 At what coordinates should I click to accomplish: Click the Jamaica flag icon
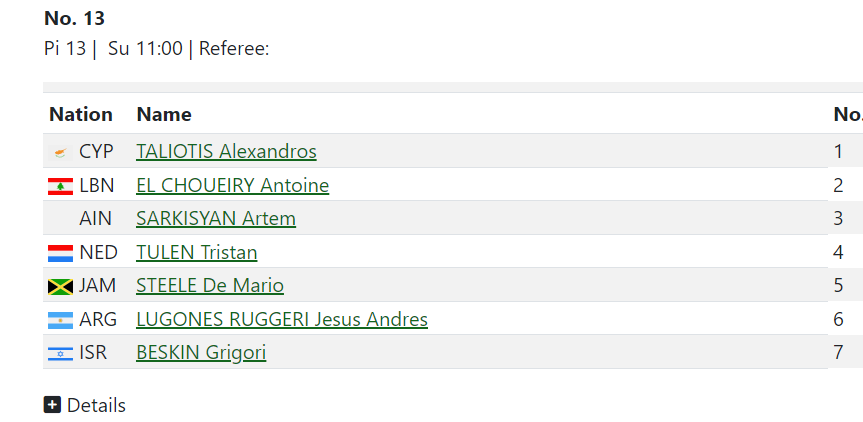pyautogui.click(x=60, y=287)
